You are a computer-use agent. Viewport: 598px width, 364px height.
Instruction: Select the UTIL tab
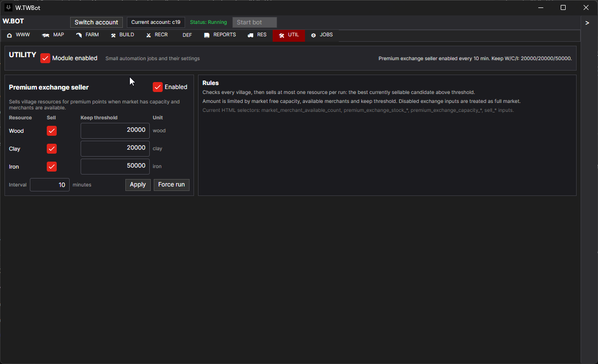[x=289, y=35]
